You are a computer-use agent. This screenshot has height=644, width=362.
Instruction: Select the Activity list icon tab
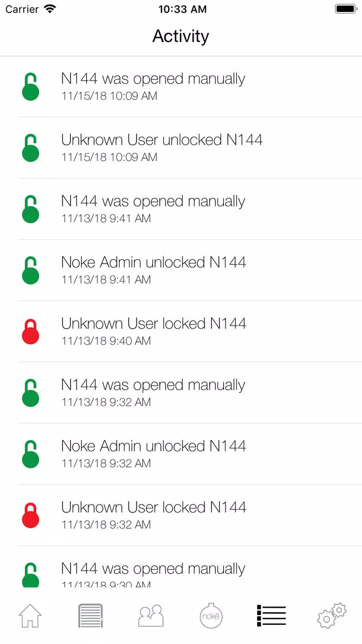click(271, 615)
